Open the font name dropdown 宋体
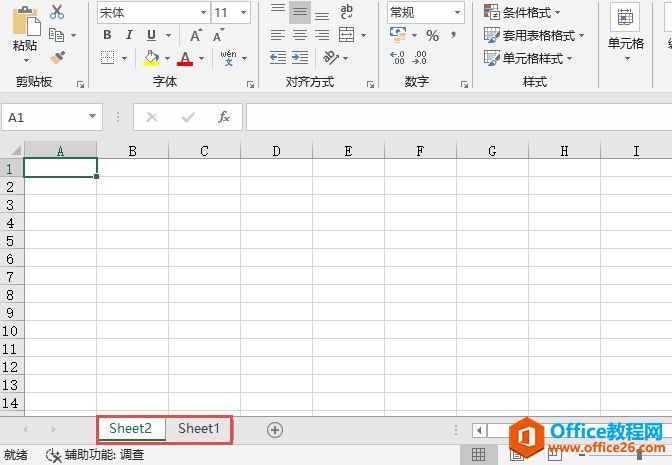672x465 pixels. [203, 12]
